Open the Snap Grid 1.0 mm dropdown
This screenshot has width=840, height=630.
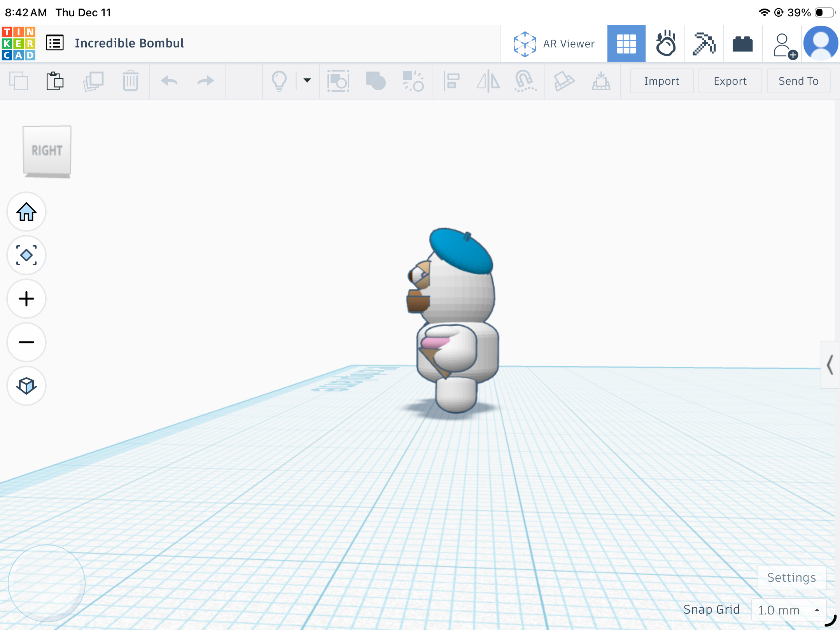[x=789, y=610]
